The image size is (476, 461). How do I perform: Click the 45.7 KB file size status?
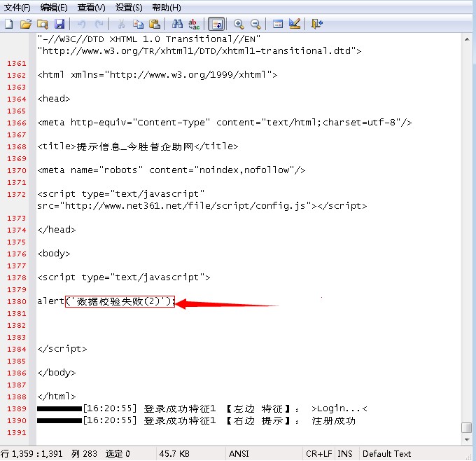[x=174, y=454]
